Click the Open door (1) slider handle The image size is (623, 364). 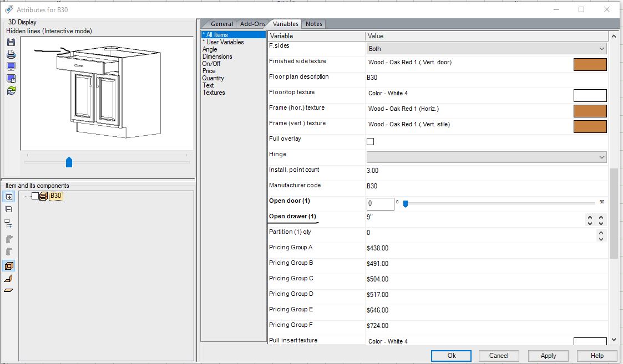point(406,204)
